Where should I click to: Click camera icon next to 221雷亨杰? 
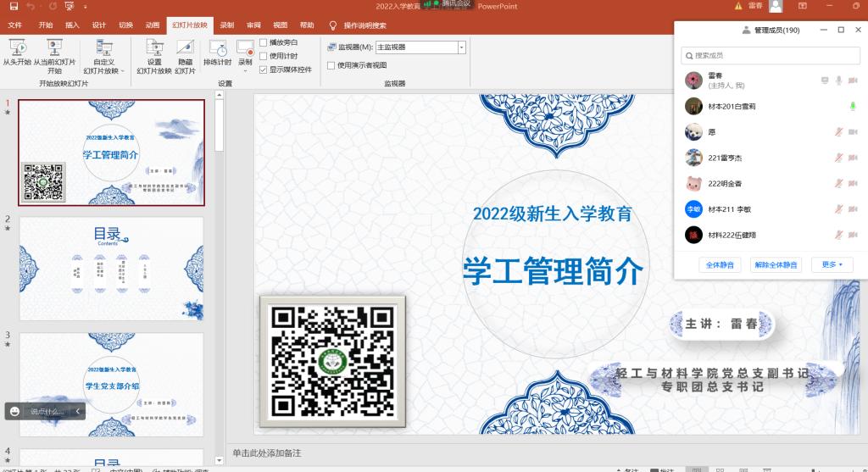pos(853,158)
